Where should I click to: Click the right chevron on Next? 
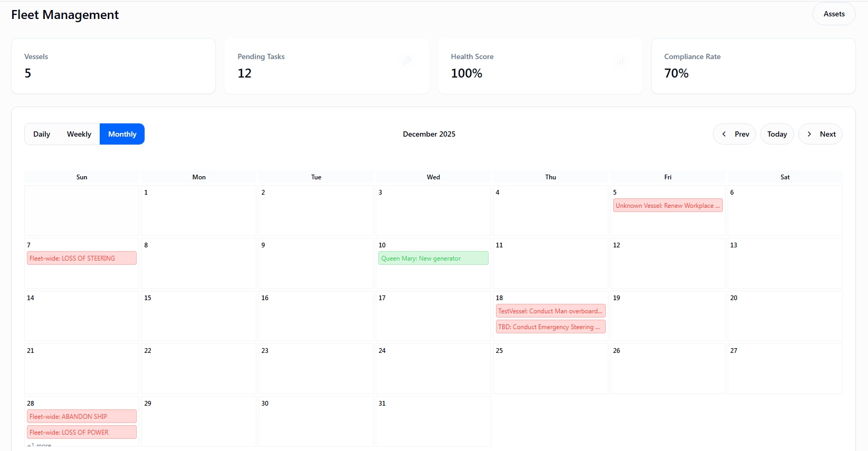[x=809, y=134]
